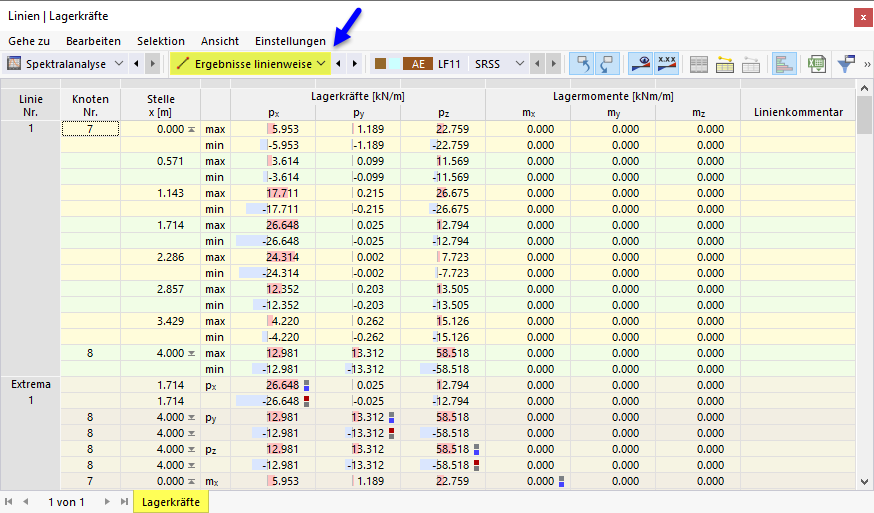This screenshot has width=874, height=513.
Task: Click the AE load case badge
Action: click(x=418, y=64)
